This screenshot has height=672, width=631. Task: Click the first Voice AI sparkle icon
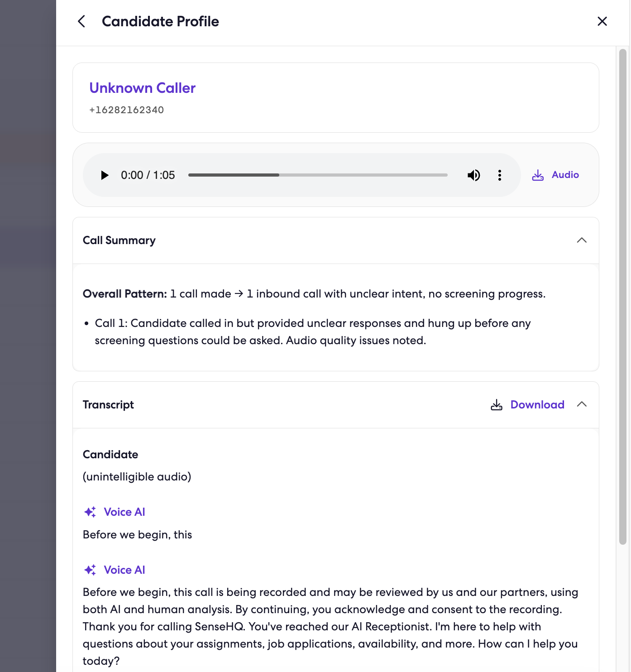pos(90,512)
